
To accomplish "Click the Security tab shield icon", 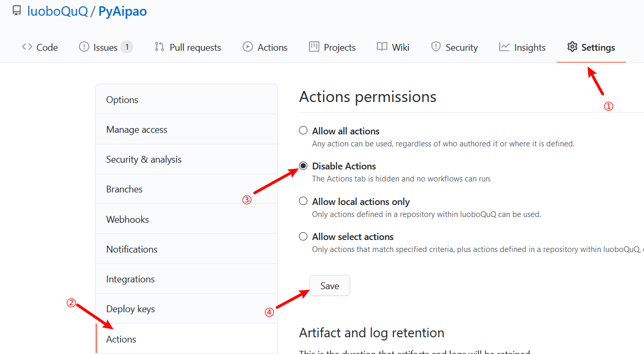I will click(436, 47).
